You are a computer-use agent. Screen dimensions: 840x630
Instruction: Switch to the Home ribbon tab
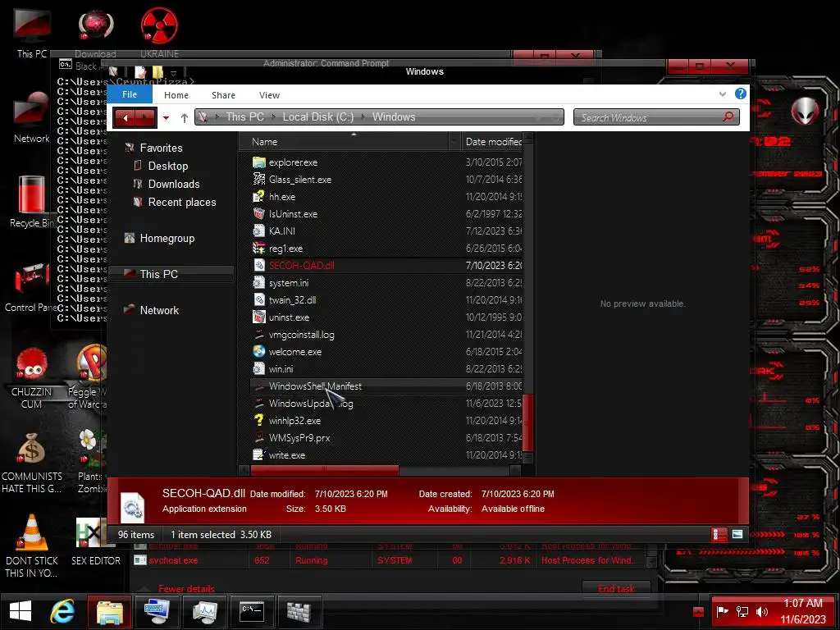pyautogui.click(x=176, y=95)
